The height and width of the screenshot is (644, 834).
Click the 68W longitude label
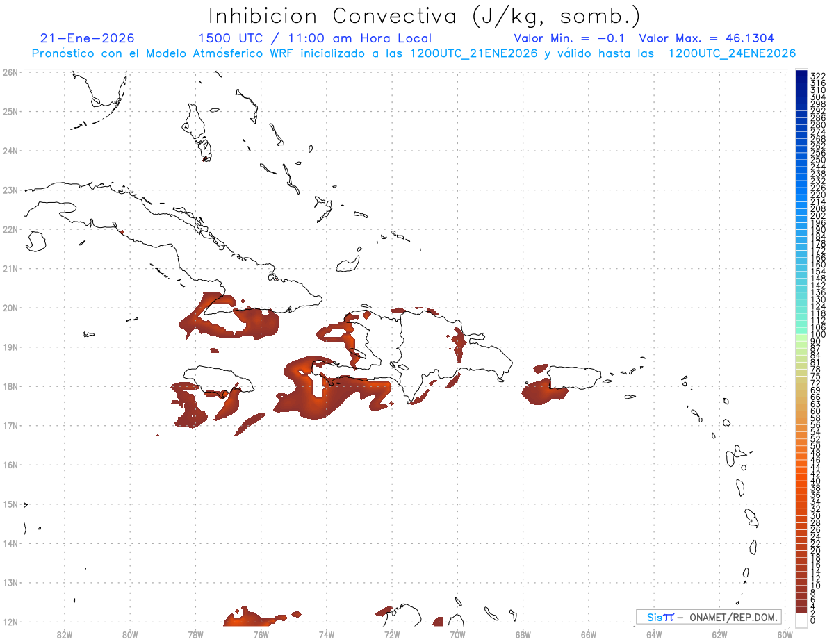(523, 634)
